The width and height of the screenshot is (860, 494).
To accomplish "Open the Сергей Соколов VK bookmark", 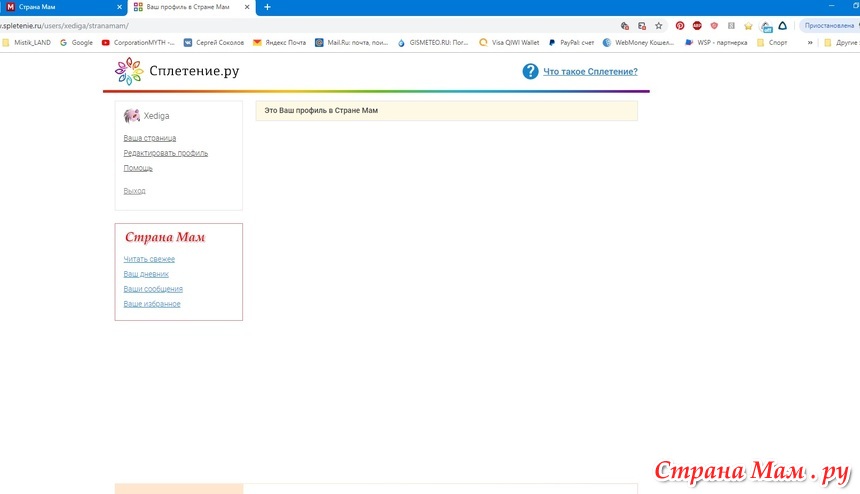I will 214,42.
